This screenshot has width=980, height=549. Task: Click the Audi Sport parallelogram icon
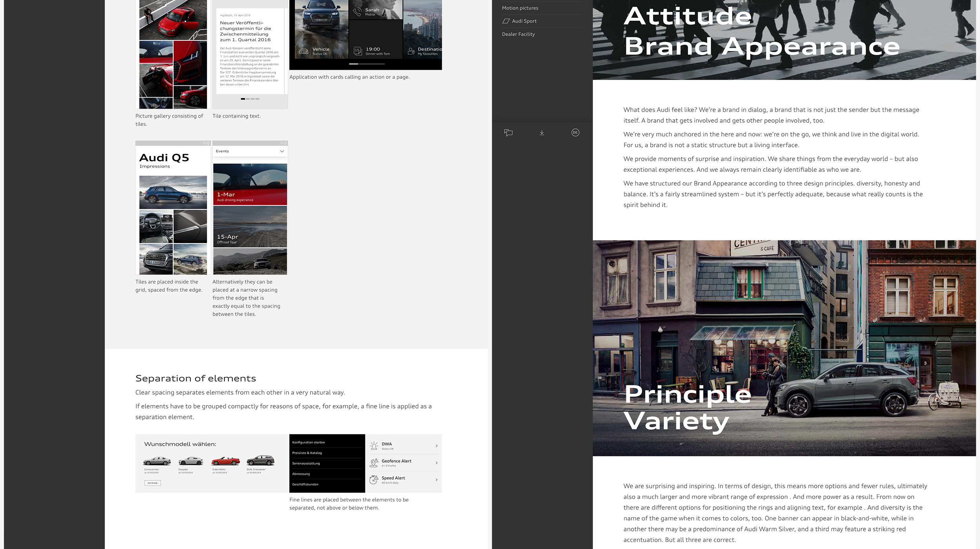pyautogui.click(x=506, y=21)
